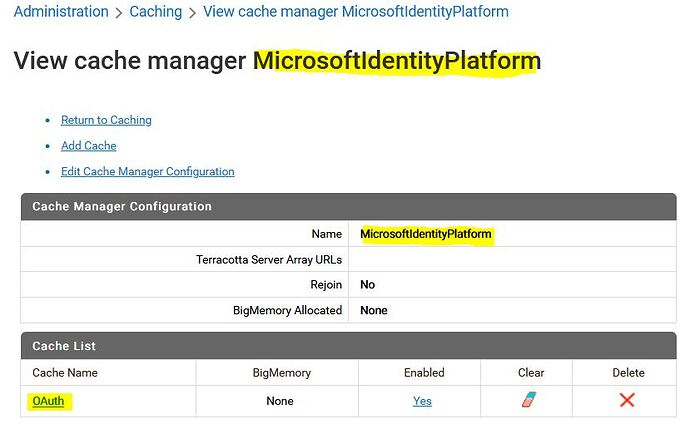The height and width of the screenshot is (429, 690).
Task: Delete the OAuth cache using red X
Action: click(x=627, y=400)
